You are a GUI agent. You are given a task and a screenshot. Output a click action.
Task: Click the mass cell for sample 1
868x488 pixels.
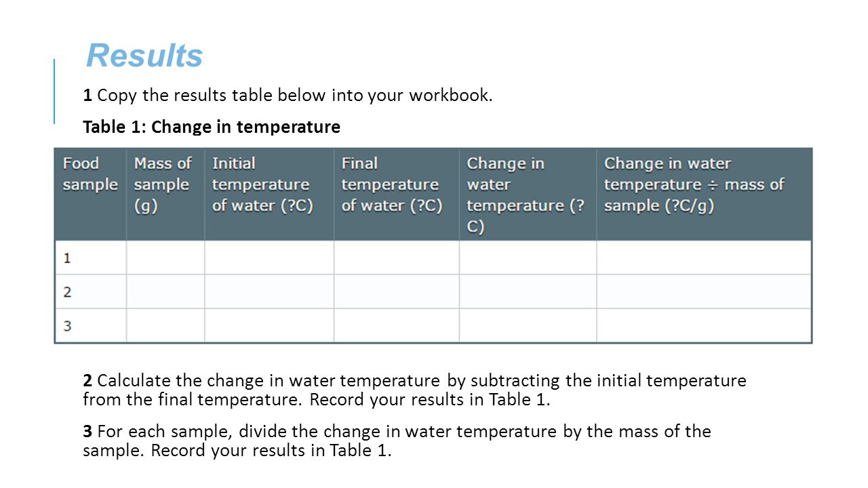coord(165,258)
